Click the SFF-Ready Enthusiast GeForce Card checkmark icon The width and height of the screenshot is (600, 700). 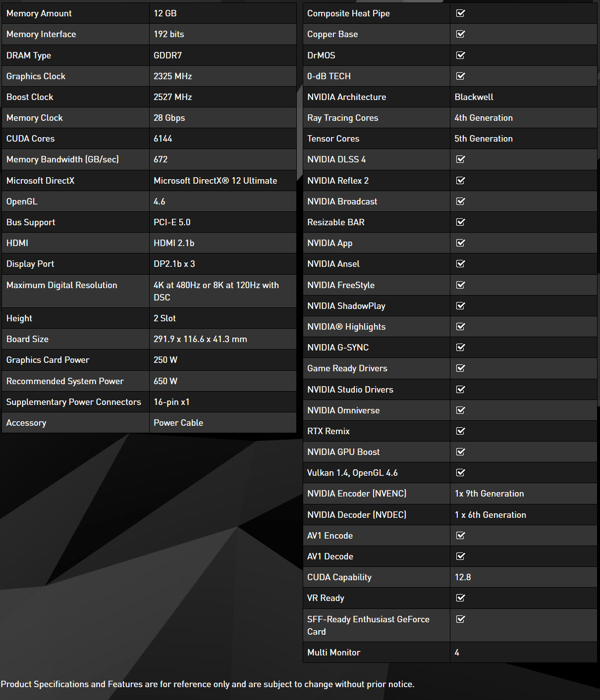[x=460, y=619]
